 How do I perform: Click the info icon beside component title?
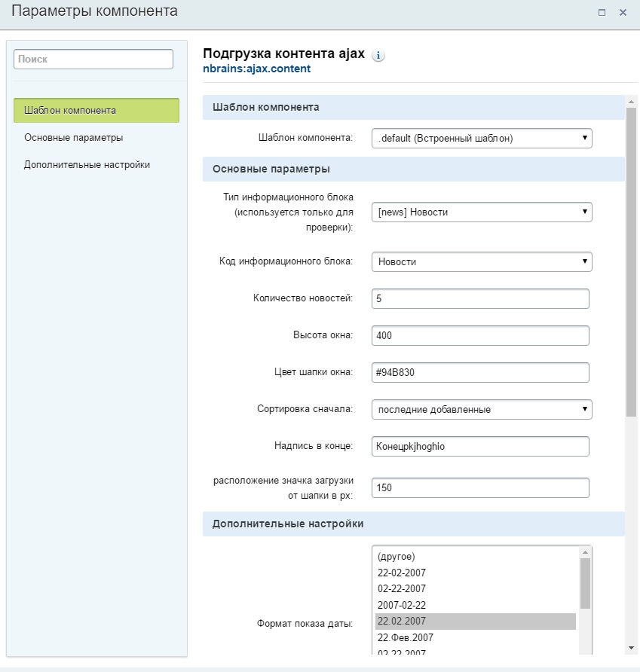pyautogui.click(x=378, y=55)
